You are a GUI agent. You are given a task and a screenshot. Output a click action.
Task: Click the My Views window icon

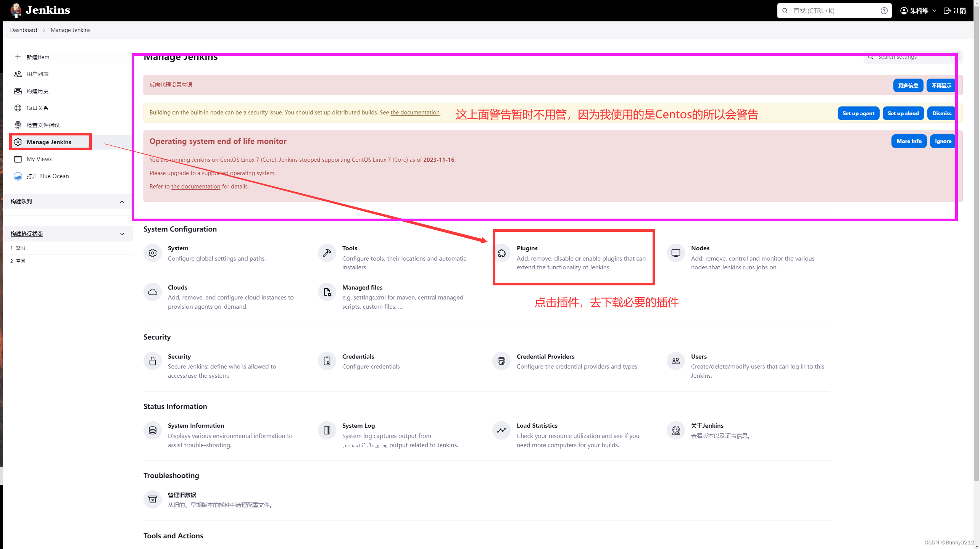pos(18,159)
